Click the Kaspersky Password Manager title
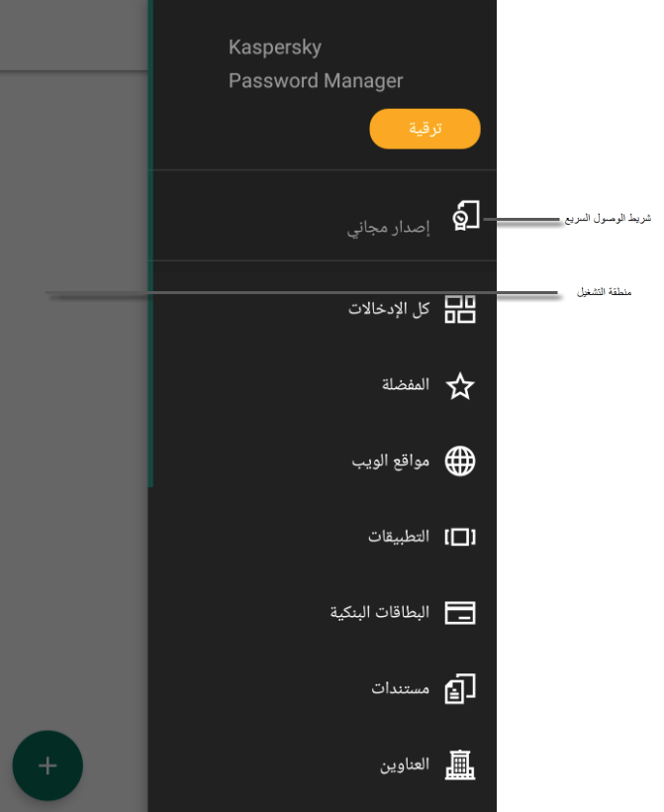 pyautogui.click(x=316, y=64)
